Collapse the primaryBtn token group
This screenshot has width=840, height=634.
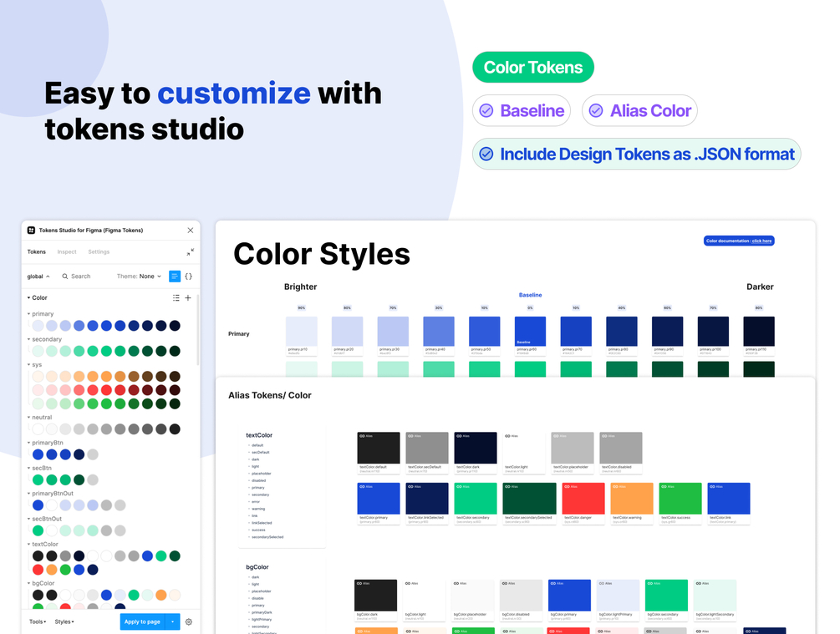(x=29, y=443)
